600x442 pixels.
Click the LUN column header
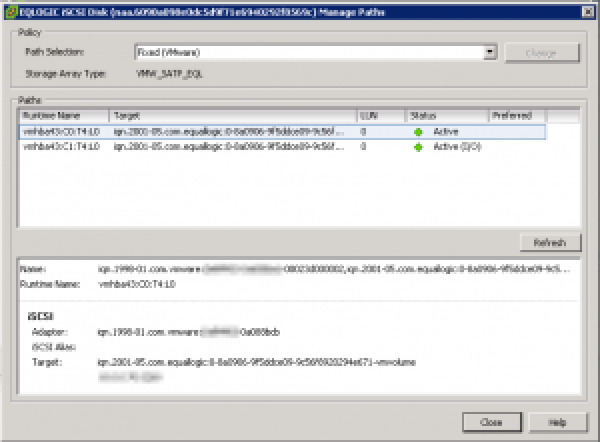[381, 116]
